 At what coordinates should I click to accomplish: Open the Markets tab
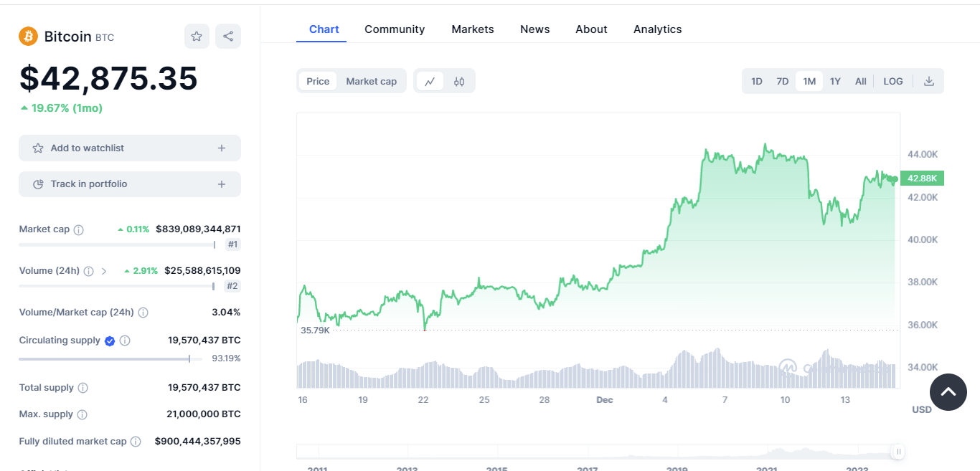point(473,29)
